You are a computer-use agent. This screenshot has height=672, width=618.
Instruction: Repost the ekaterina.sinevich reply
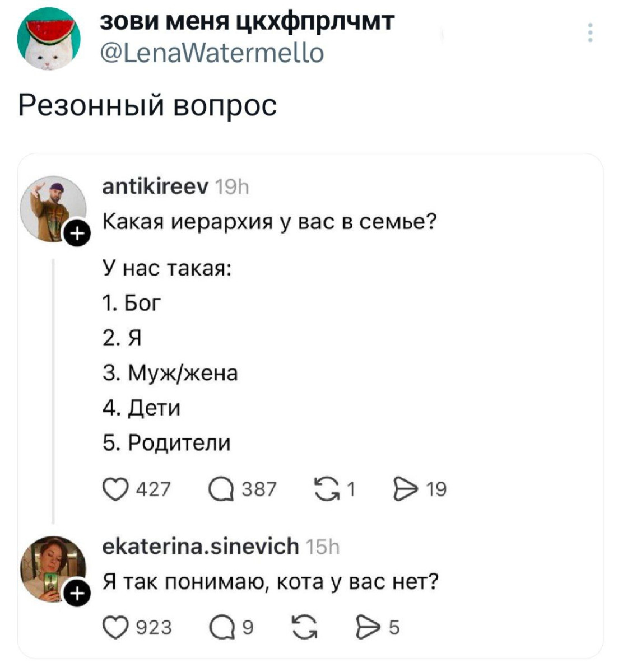click(304, 627)
